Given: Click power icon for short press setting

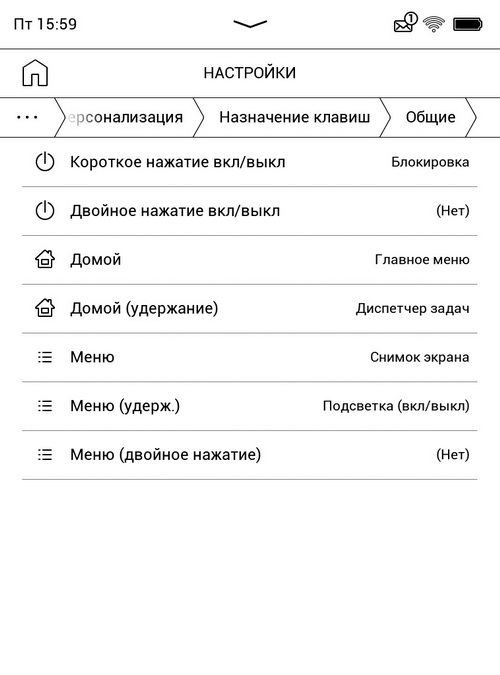Looking at the screenshot, I should click(x=45, y=162).
